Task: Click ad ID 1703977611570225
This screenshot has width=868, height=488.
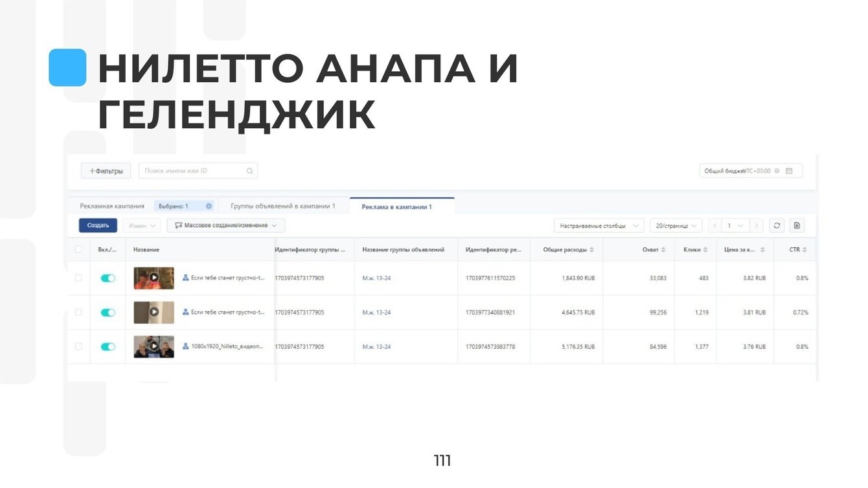Action: click(490, 278)
